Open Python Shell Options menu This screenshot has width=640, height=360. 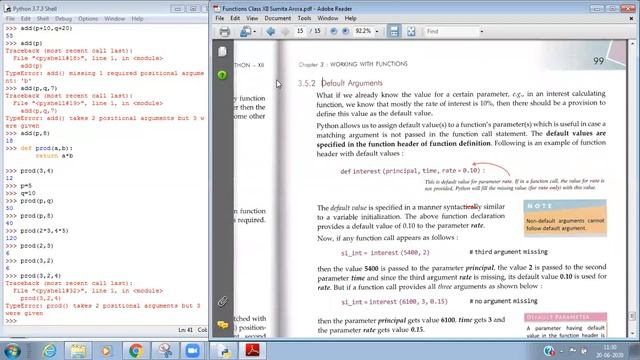[88, 19]
